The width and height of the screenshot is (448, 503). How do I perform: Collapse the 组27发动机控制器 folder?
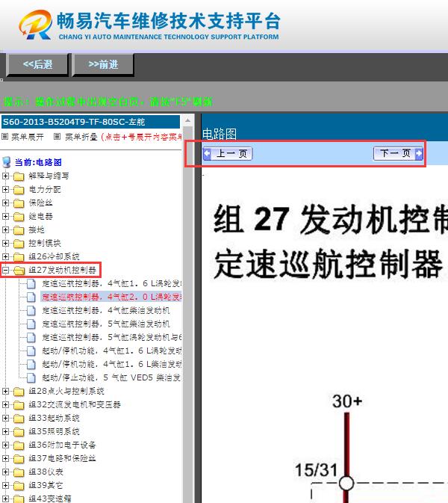[x=5, y=270]
